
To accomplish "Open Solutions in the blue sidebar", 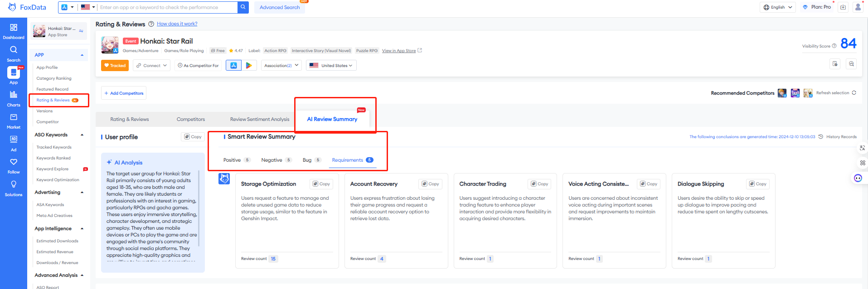I will pos(14,188).
